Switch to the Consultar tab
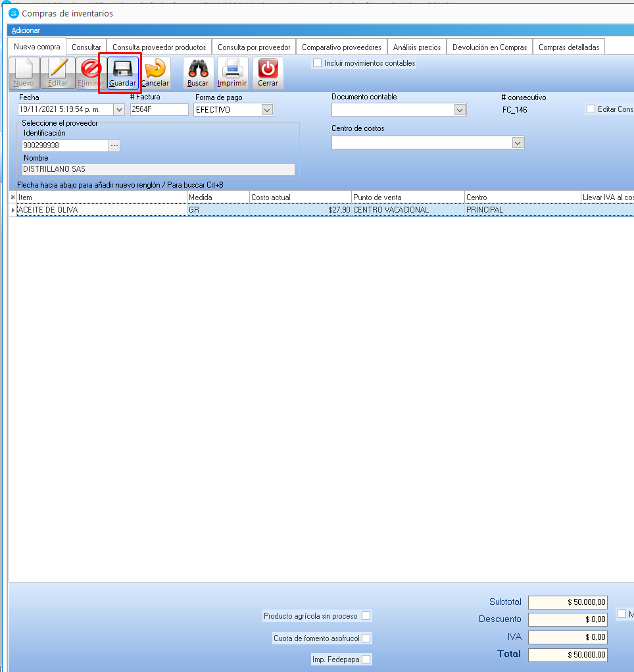Screen dimensions: 634x672 tap(86, 47)
